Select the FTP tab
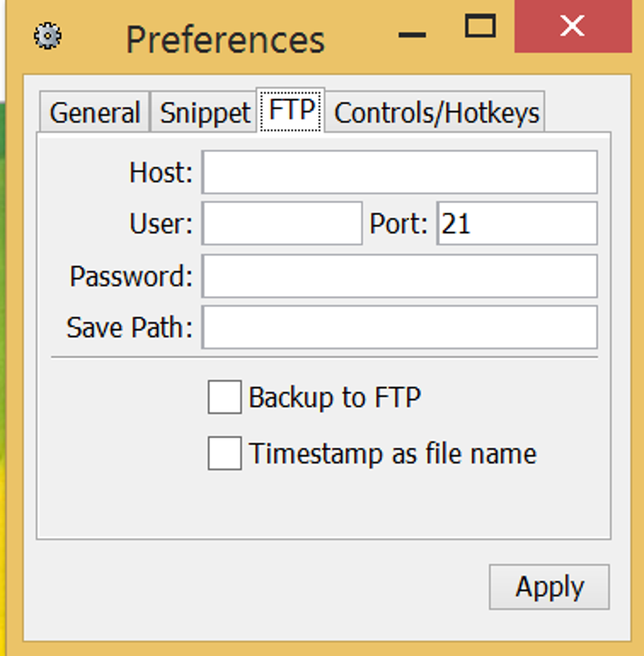Image resolution: width=644 pixels, height=656 pixels. point(292,110)
